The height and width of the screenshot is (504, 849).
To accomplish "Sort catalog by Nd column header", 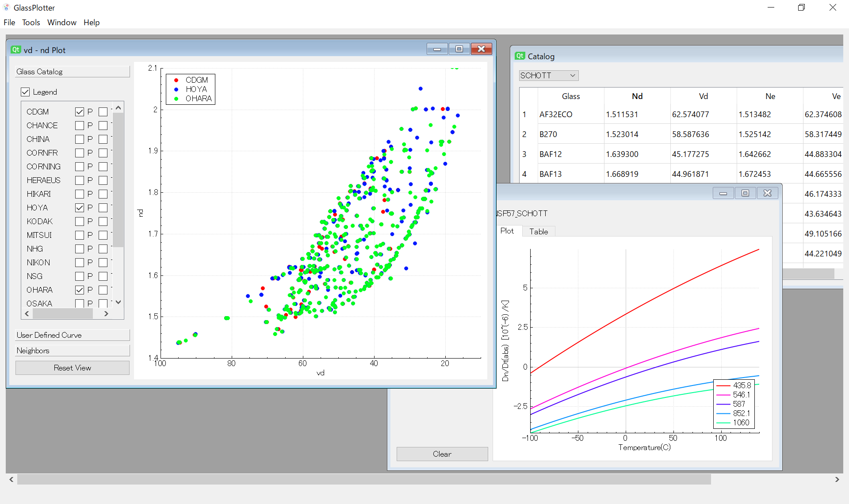I will point(637,96).
